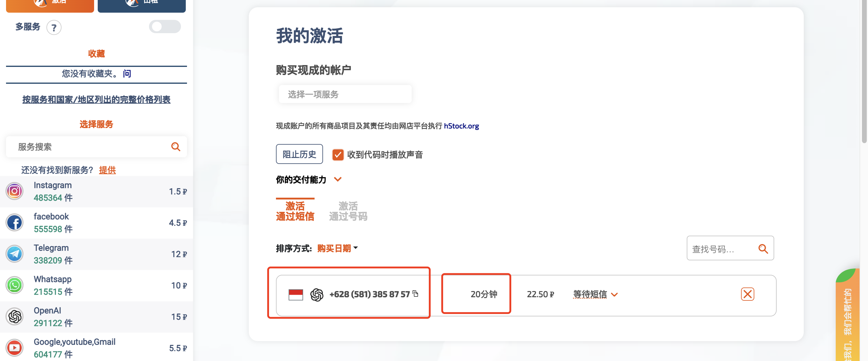Click the 阻止历史 button
The height and width of the screenshot is (361, 868).
(x=299, y=154)
